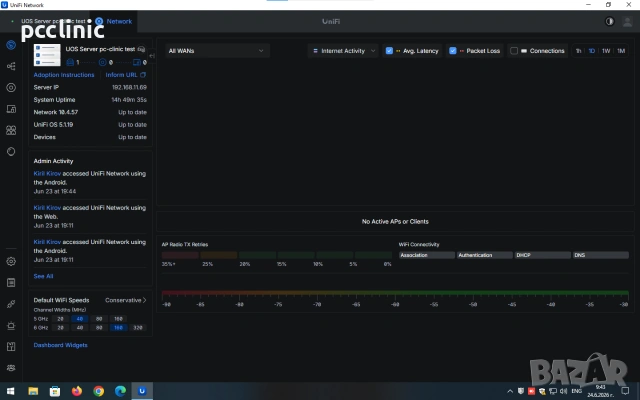Open Alarm siren icon in sidebar
This screenshot has width=640, height=400.
(11, 325)
